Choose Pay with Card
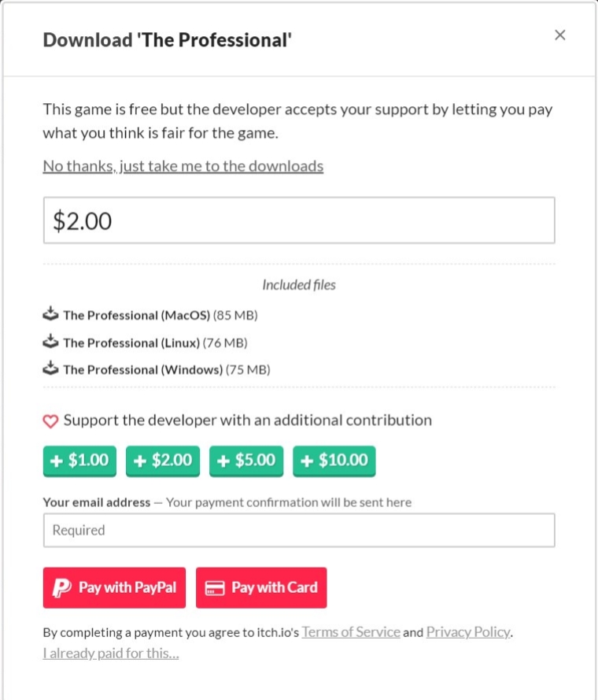Viewport: 598px width, 700px height. tap(261, 588)
